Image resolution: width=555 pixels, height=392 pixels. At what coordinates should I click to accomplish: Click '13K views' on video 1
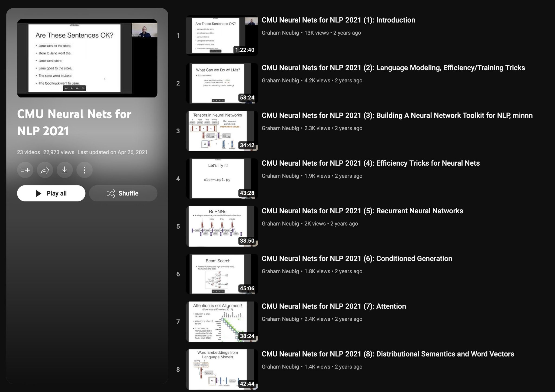(317, 33)
